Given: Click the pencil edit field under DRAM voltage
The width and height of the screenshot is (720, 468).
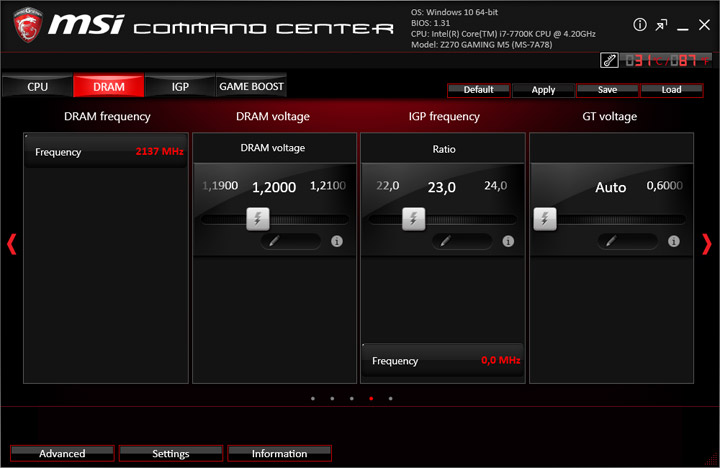Looking at the screenshot, I should click(291, 241).
